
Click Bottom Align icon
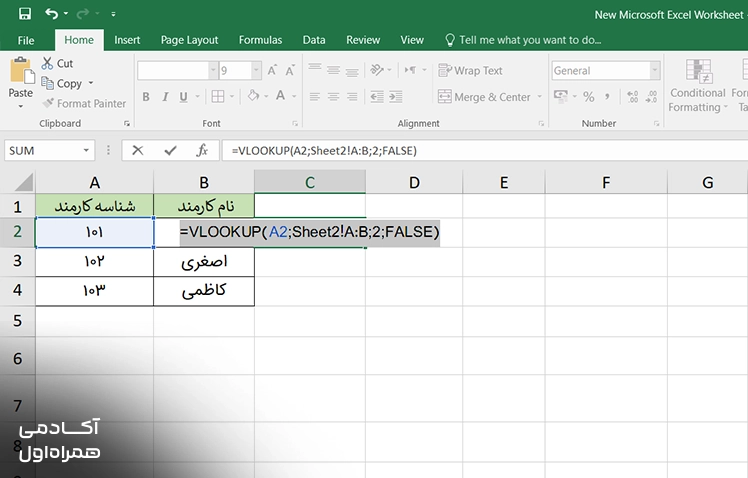[352, 71]
